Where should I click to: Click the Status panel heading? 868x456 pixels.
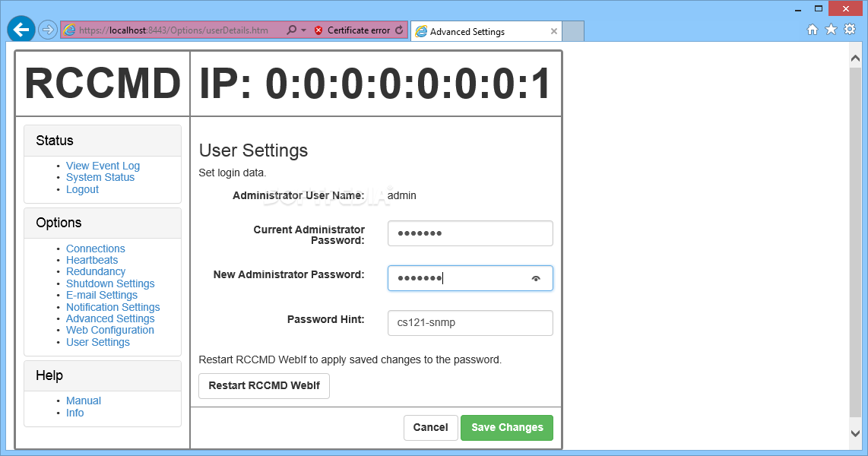click(x=55, y=141)
